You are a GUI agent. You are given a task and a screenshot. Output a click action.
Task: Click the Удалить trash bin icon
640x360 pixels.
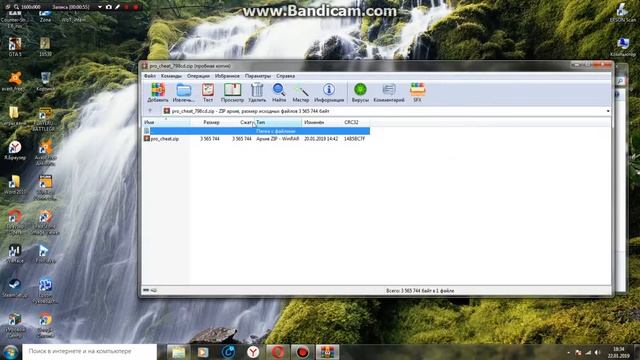click(x=257, y=92)
